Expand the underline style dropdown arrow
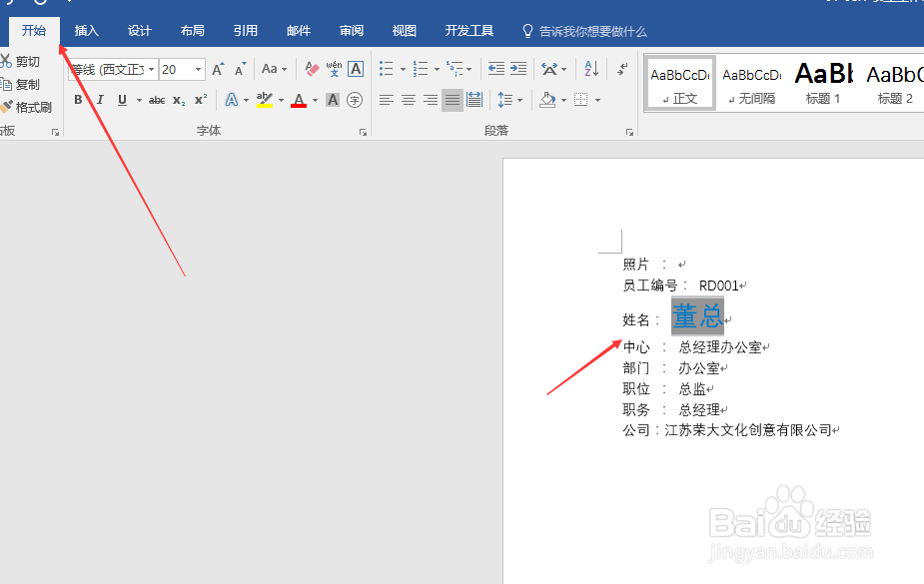Image resolution: width=924 pixels, height=584 pixels. coord(139,100)
